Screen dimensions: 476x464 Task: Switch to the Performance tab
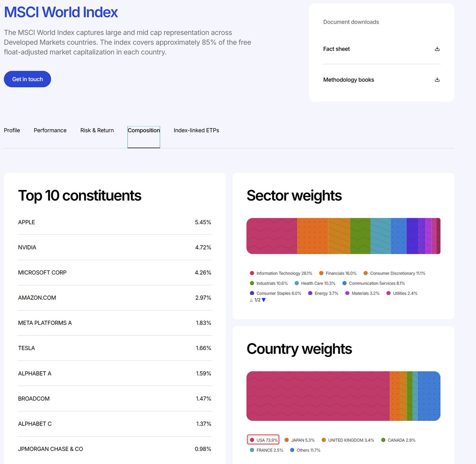[x=50, y=130]
